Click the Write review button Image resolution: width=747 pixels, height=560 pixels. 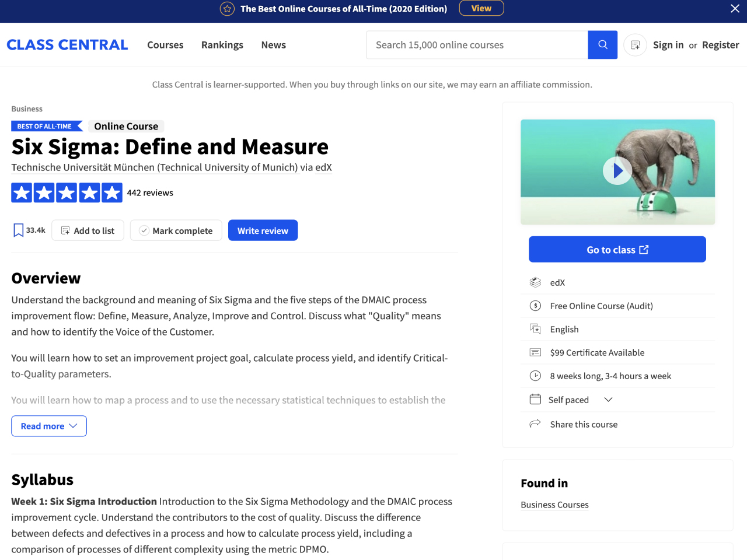pyautogui.click(x=263, y=230)
